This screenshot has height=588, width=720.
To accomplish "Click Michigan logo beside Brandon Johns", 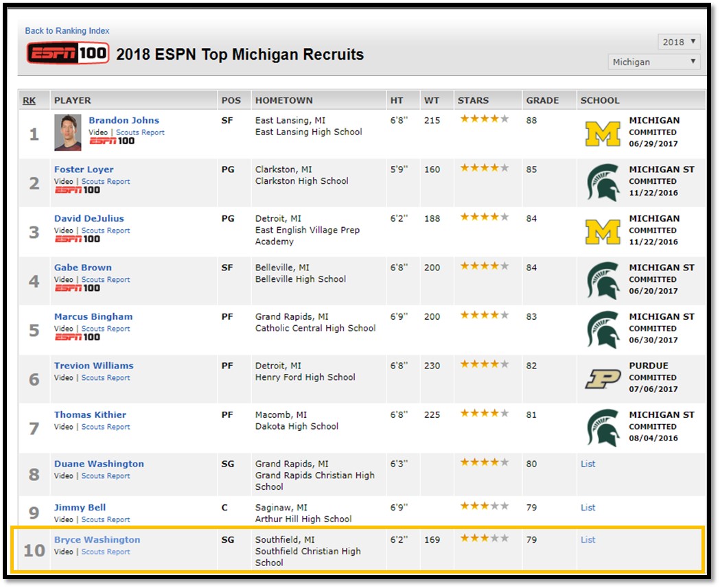I will (x=603, y=134).
